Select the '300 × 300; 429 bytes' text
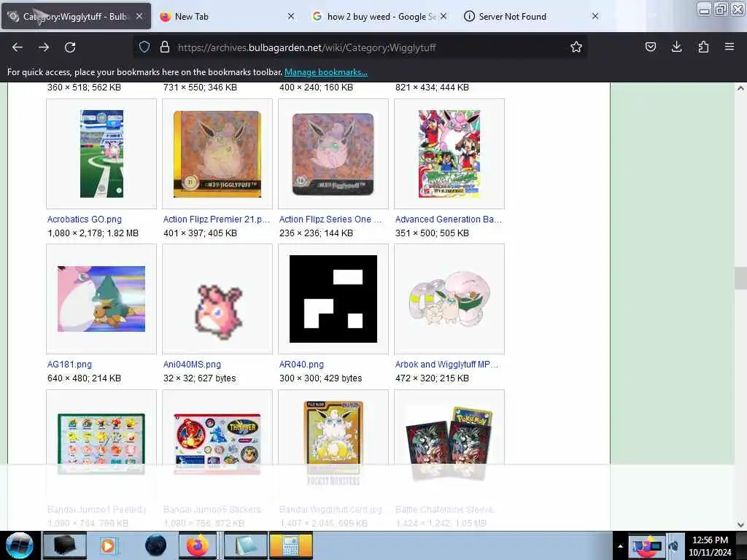Viewport: 747px width, 560px height. [321, 378]
